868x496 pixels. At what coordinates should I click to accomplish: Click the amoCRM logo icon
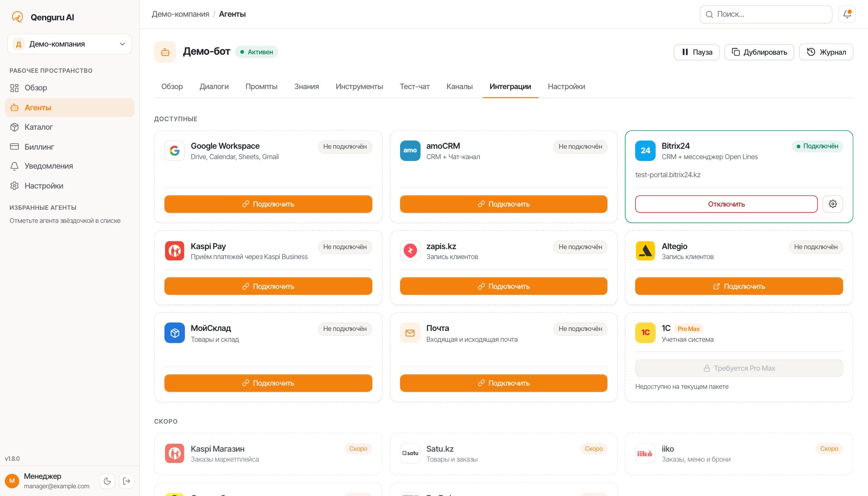coord(410,151)
